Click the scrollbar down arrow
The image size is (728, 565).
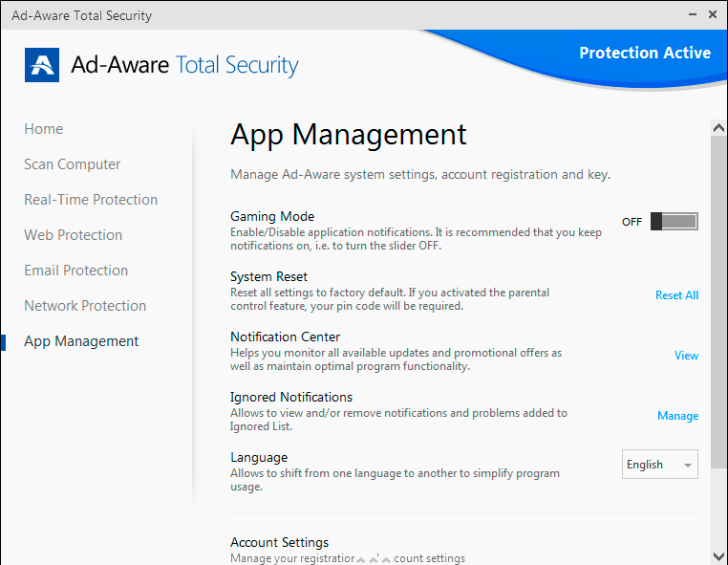(718, 555)
